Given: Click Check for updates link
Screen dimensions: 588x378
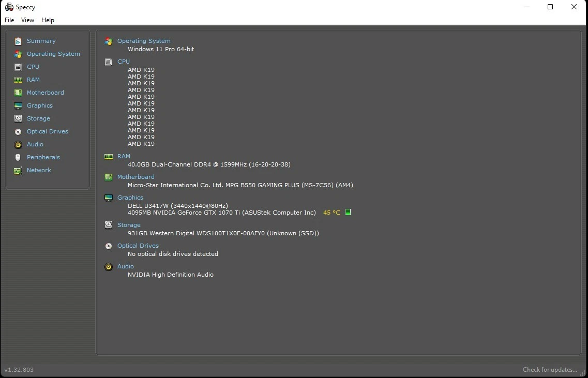Looking at the screenshot, I should pyautogui.click(x=550, y=370).
